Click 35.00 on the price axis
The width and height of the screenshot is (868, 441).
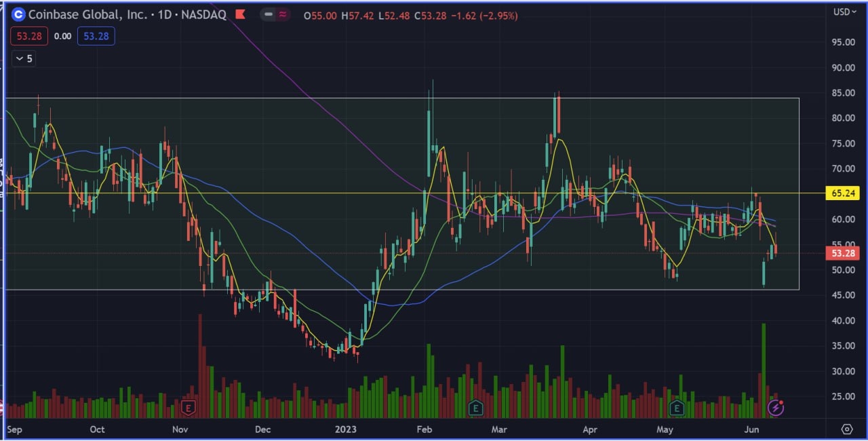[x=842, y=346]
